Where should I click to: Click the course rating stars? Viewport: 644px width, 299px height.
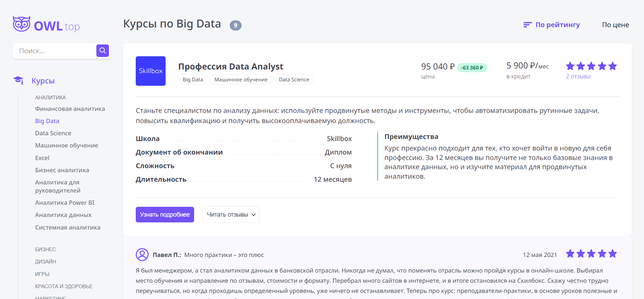(x=591, y=66)
